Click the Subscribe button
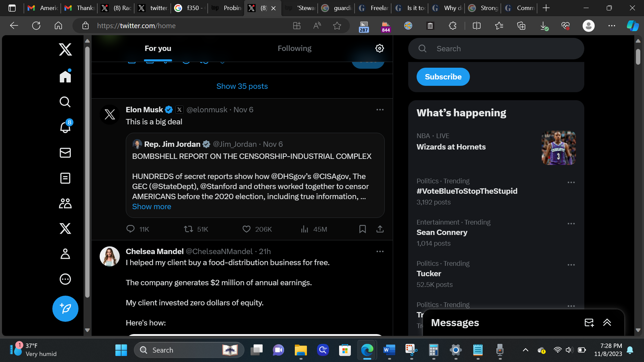This screenshot has height=362, width=644. click(443, 77)
